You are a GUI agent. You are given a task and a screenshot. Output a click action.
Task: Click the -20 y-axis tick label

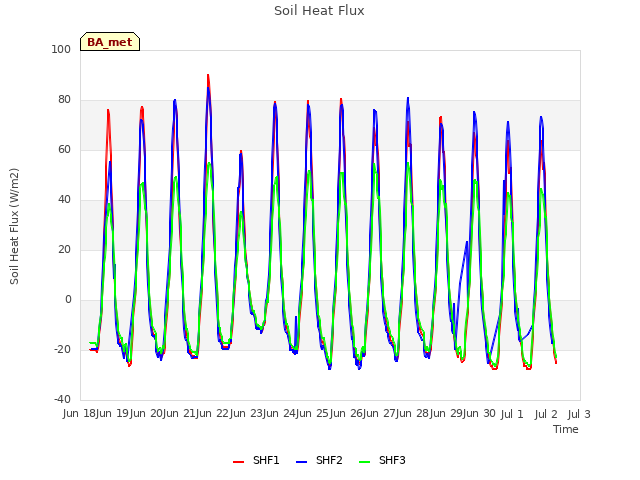(62, 349)
